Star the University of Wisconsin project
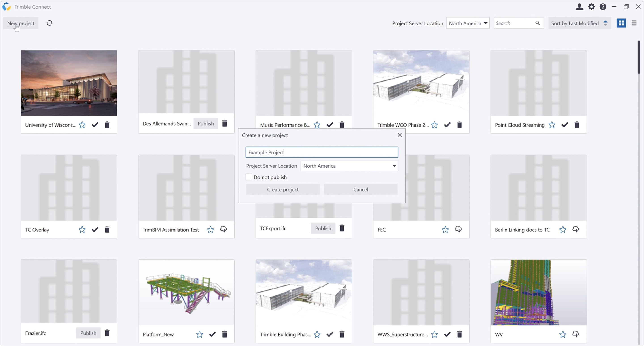This screenshot has width=644, height=346. coord(82,125)
